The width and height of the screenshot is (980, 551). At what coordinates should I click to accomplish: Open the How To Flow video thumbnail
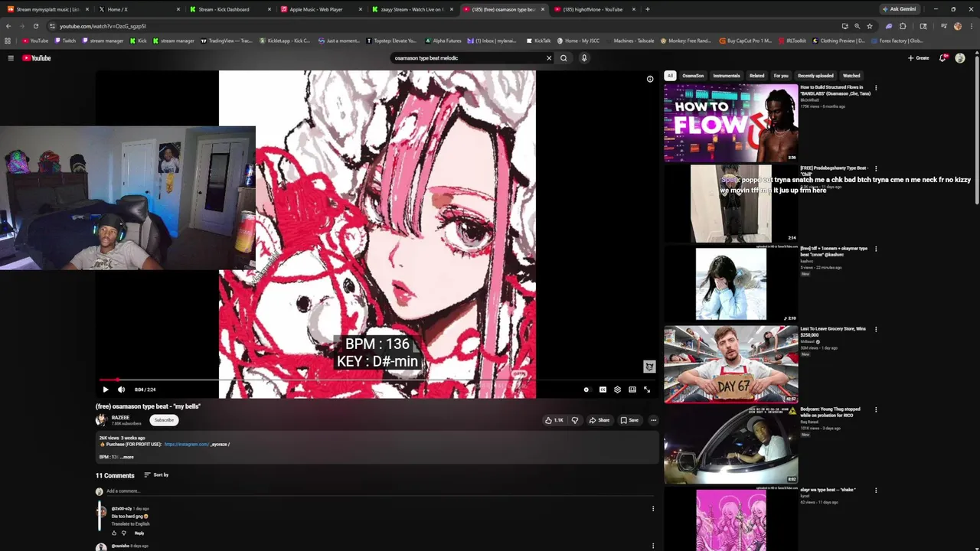[731, 123]
